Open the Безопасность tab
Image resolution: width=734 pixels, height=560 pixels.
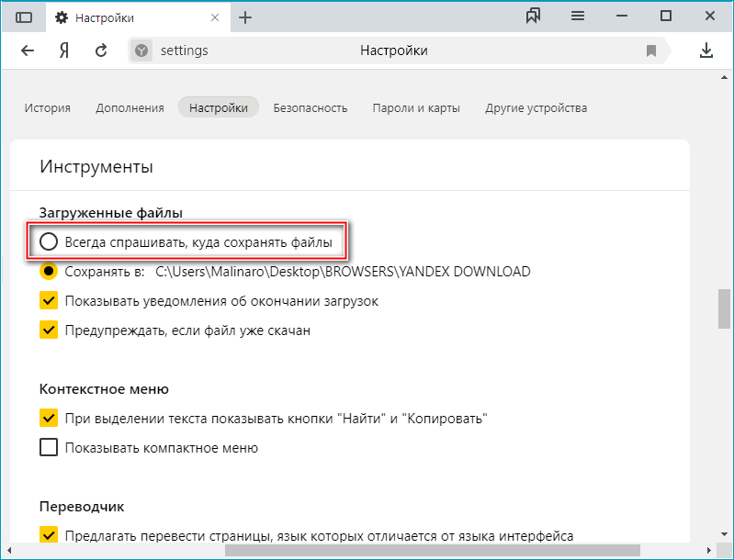click(311, 108)
